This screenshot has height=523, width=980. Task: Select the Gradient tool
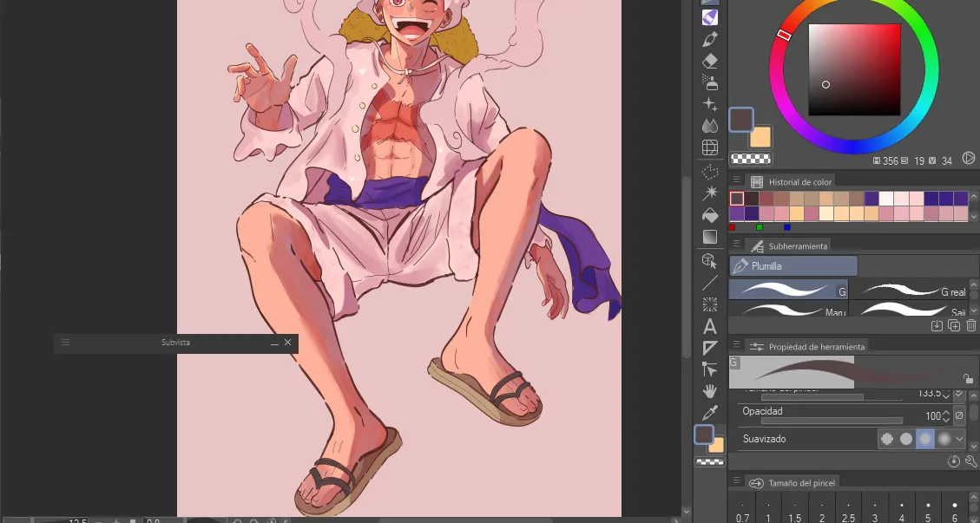(709, 237)
